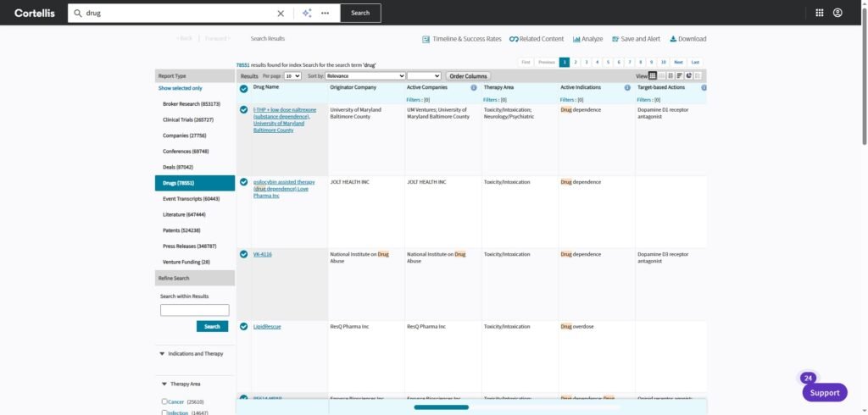This screenshot has height=415, width=868.
Task: Select the table grid view icon
Action: click(x=653, y=76)
